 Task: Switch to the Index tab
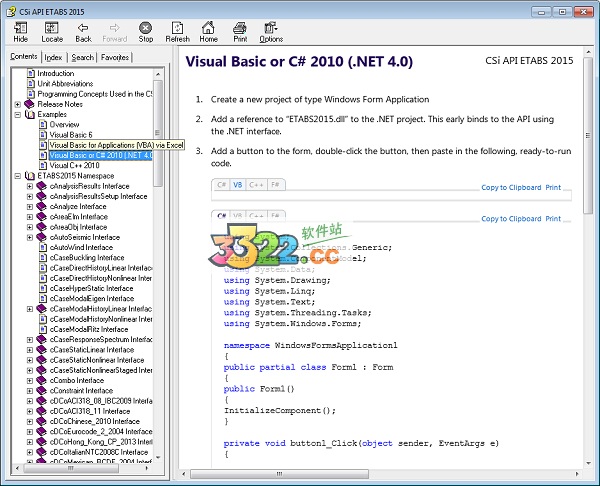click(53, 57)
